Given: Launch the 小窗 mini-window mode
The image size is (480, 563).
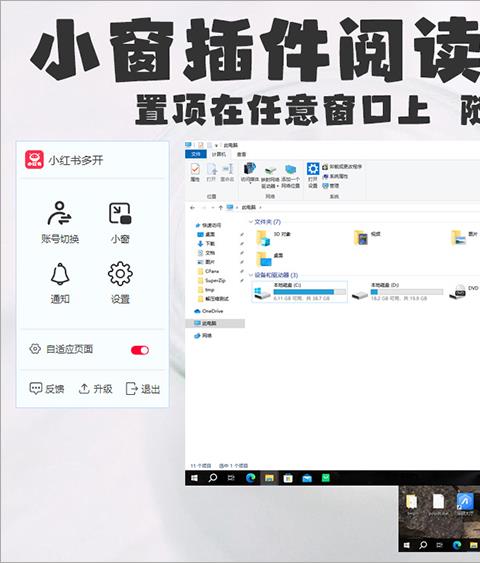Looking at the screenshot, I should (120, 222).
